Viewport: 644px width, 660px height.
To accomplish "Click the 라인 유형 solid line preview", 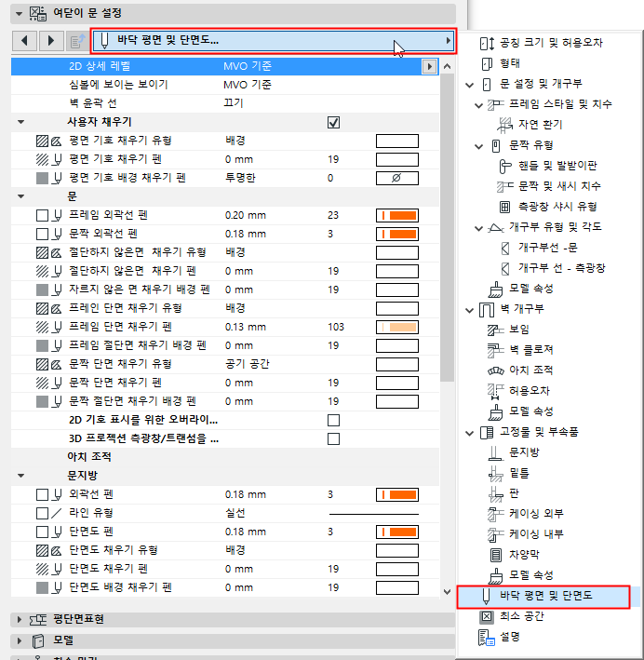I will pyautogui.click(x=374, y=514).
